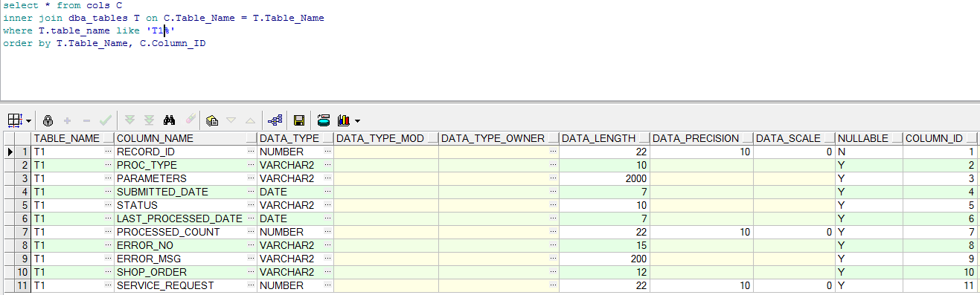The image size is (980, 295).
Task: Click the fetch next page icon
Action: 130,120
